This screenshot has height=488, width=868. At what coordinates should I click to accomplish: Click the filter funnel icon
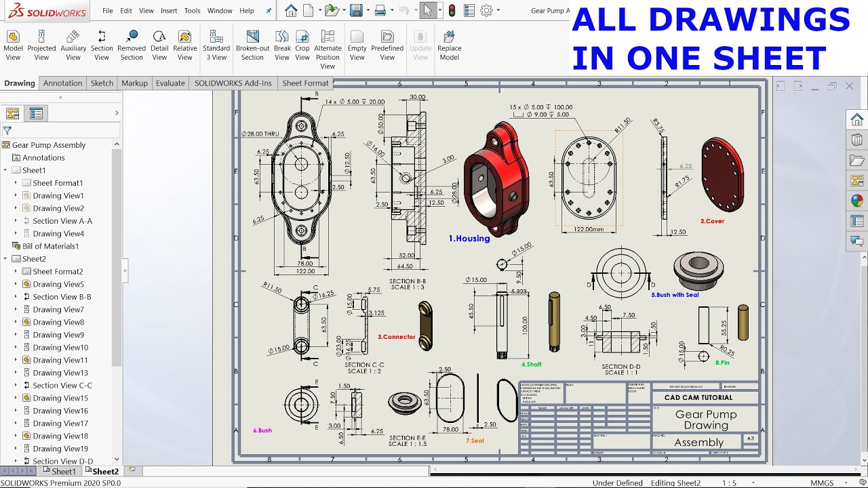point(7,130)
